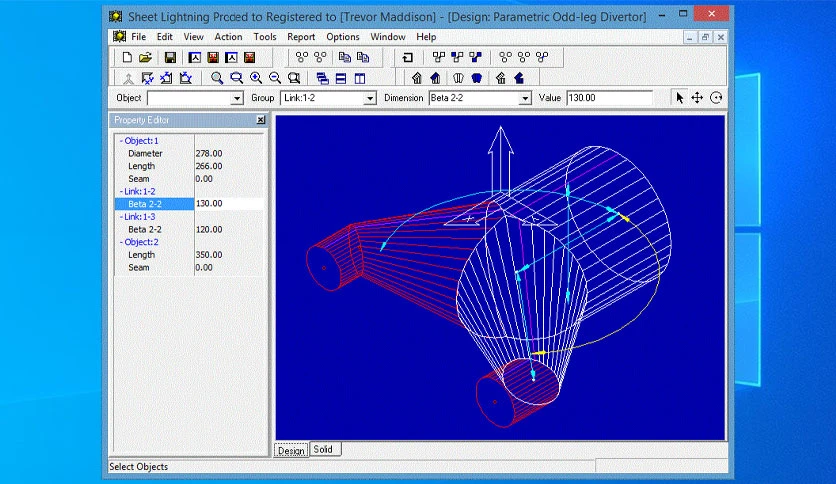Click the all-white three-box hierarchy icon
The height and width of the screenshot is (484, 836).
tap(439, 57)
